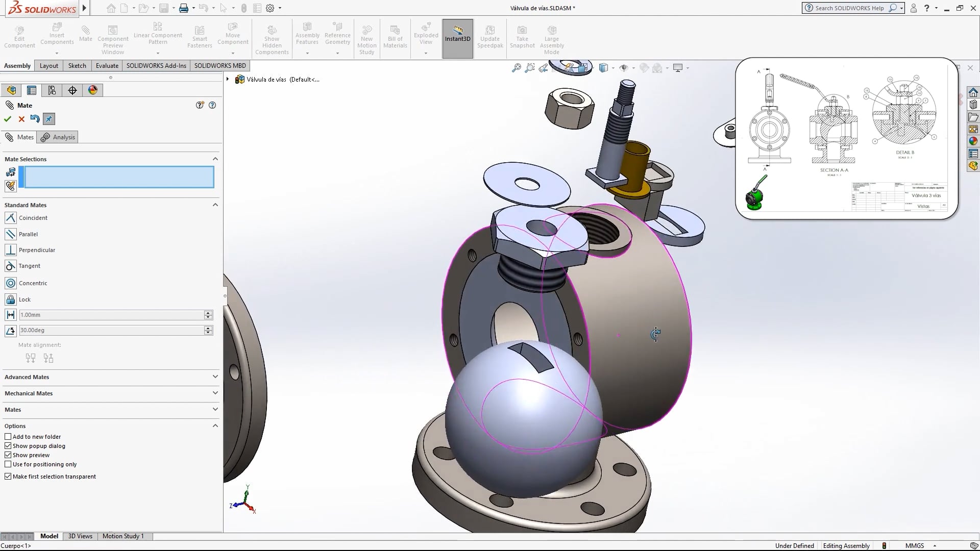
Task: Uncheck Make first selection transparent
Action: pos(8,476)
